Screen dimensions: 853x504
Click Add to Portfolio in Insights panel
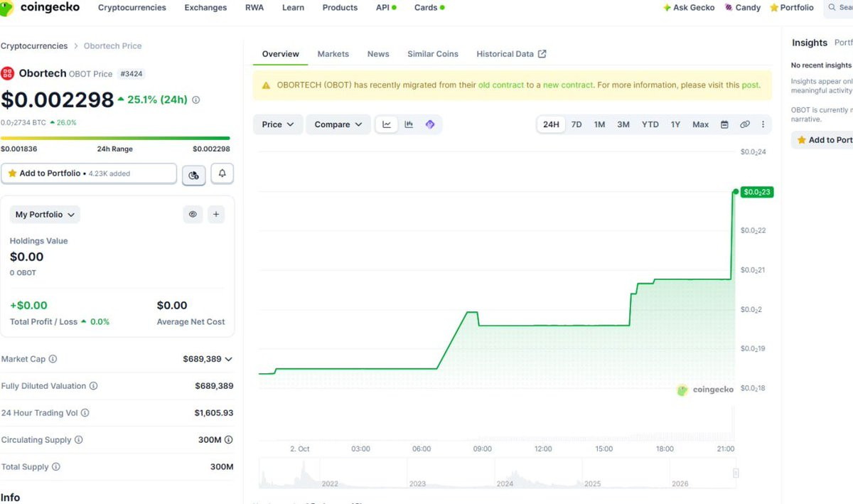click(824, 140)
